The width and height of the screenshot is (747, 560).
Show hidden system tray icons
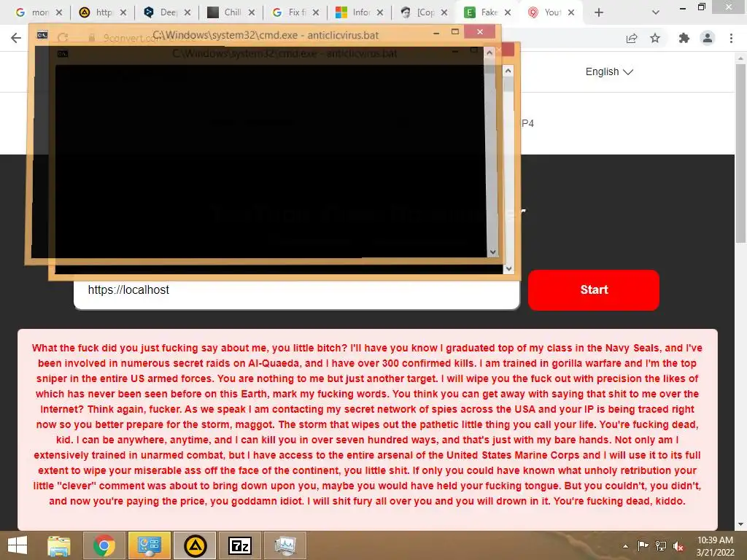tap(625, 546)
